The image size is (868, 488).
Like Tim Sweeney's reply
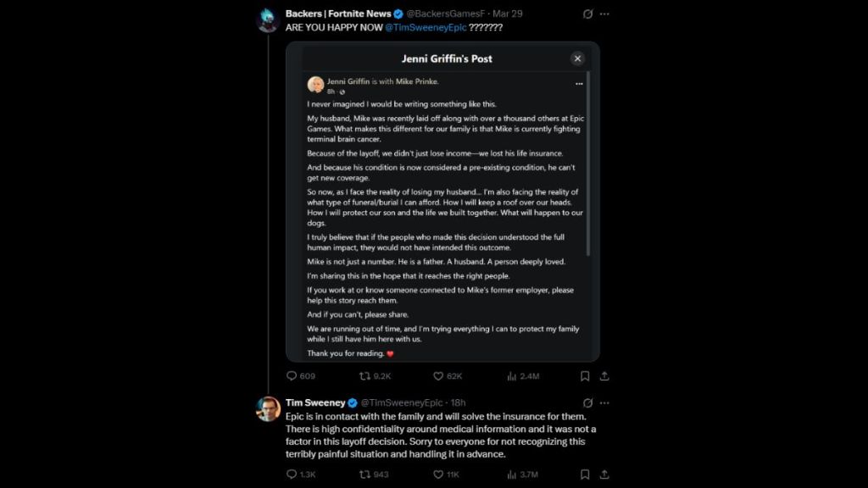[438, 474]
